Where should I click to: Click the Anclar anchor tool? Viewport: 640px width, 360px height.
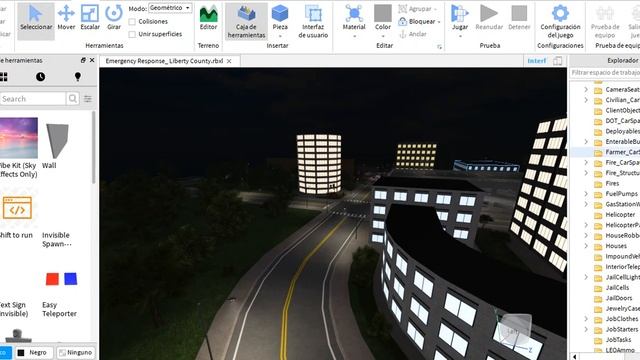click(x=413, y=34)
